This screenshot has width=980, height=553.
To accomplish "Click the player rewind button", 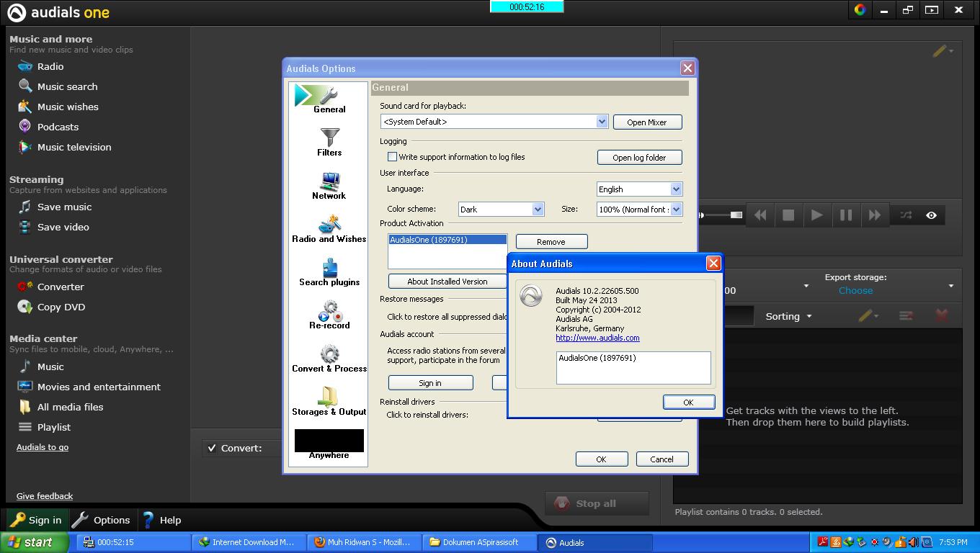I will (x=760, y=215).
